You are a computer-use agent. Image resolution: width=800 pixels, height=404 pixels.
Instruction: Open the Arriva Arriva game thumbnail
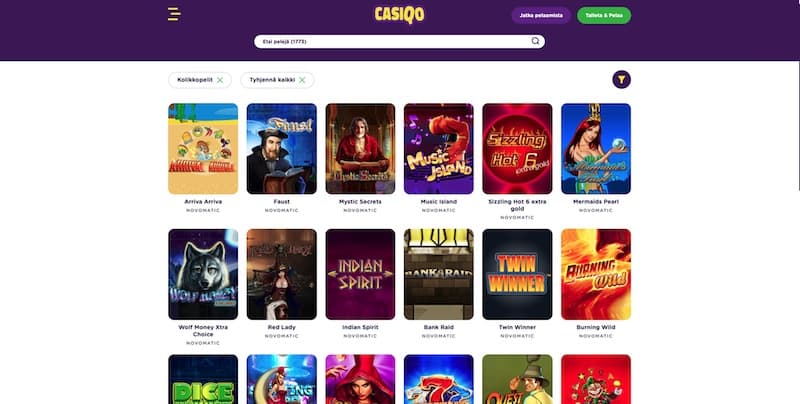click(x=203, y=149)
